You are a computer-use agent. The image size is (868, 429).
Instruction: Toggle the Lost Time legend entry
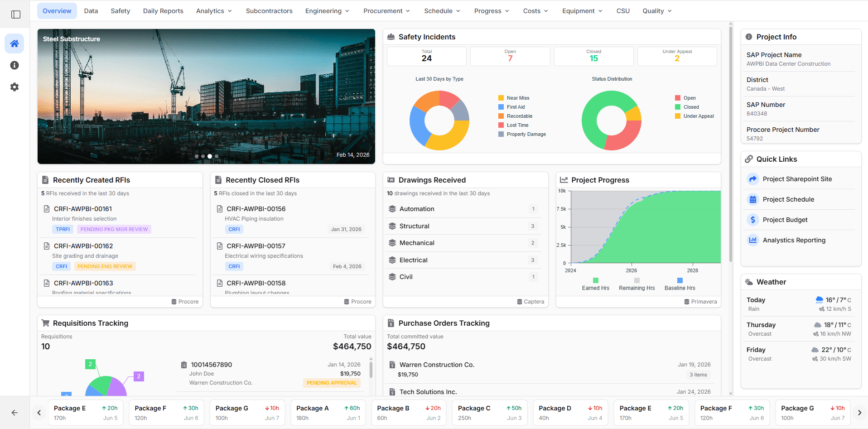513,125
